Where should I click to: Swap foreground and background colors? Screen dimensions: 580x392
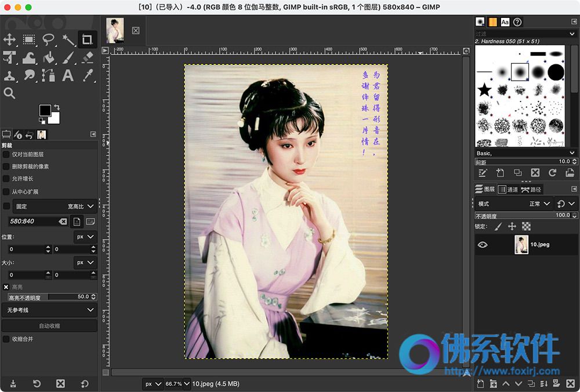click(57, 107)
